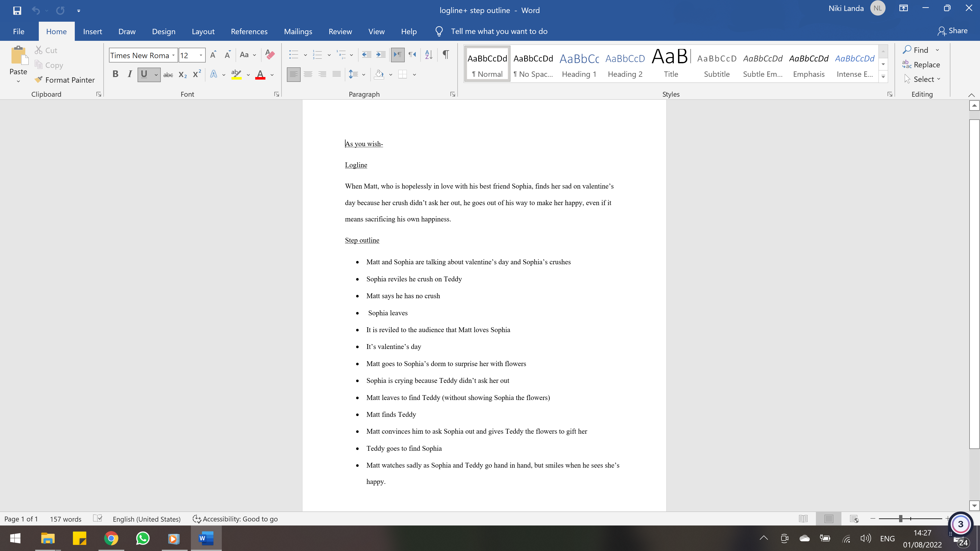
Task: Switch to the References tab
Action: (x=249, y=32)
